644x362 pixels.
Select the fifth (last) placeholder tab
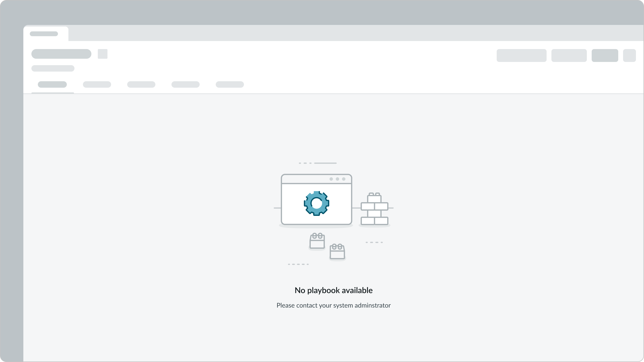click(x=230, y=84)
